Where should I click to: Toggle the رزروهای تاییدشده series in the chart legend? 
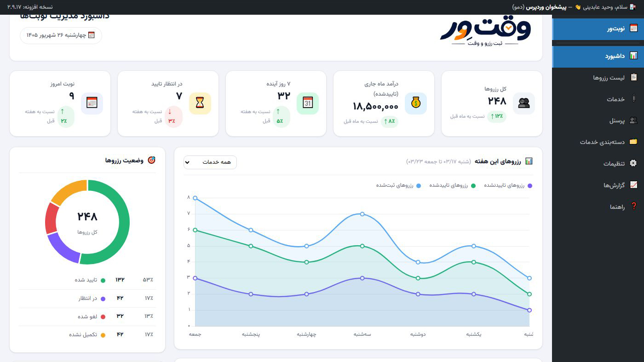pyautogui.click(x=453, y=185)
